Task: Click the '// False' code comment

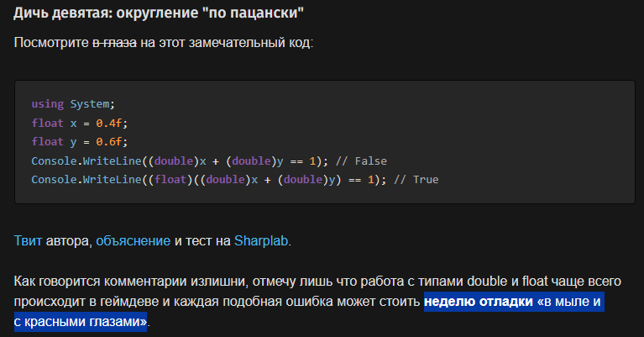Action: (x=361, y=161)
